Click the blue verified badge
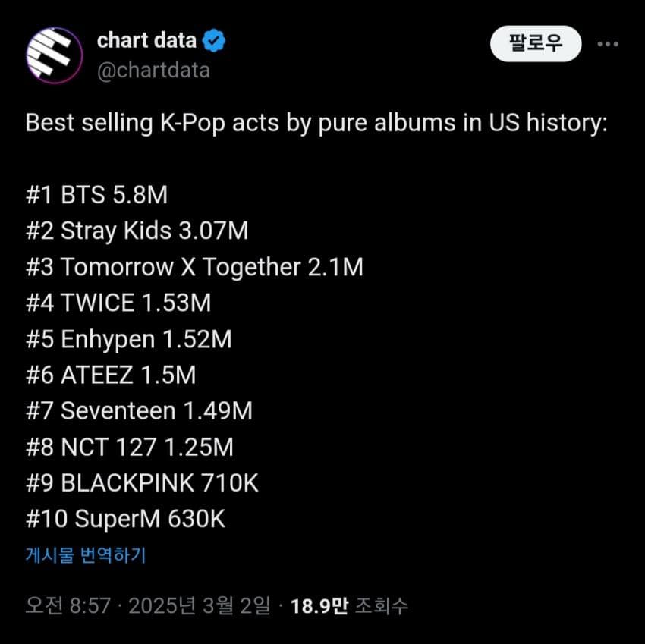This screenshot has width=645, height=644. (214, 41)
